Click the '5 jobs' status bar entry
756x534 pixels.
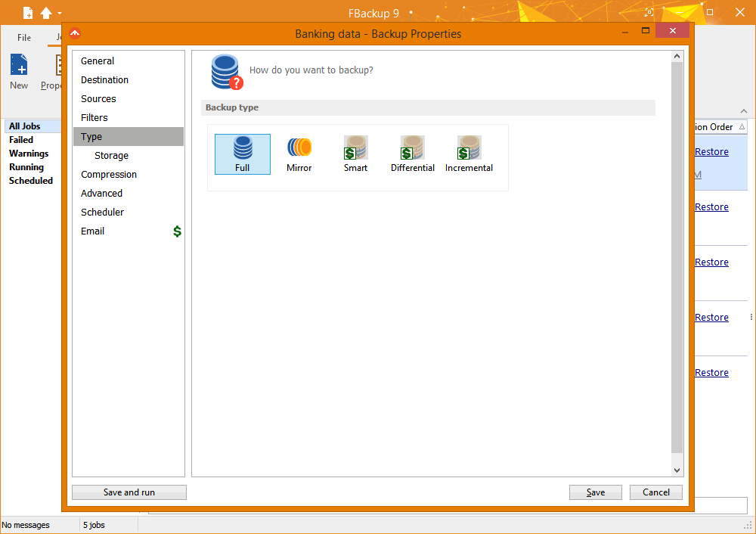[94, 525]
